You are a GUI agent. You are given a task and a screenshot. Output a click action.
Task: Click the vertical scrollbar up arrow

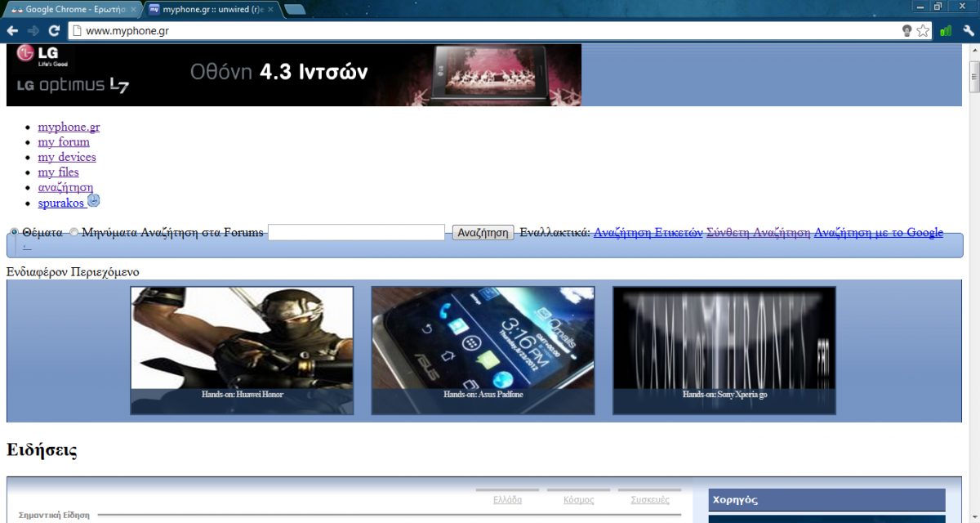[x=973, y=50]
